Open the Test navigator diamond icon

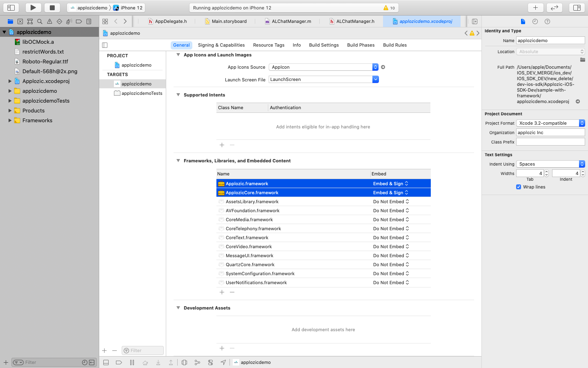coord(59,21)
